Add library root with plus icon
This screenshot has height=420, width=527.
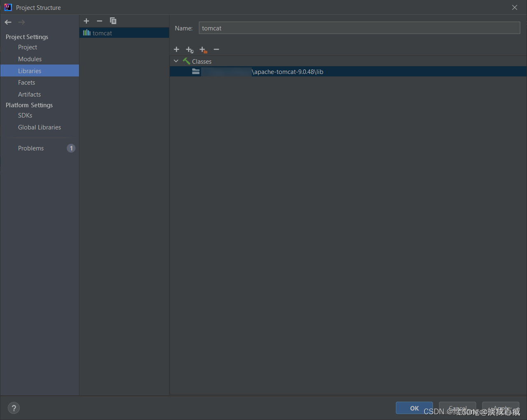pos(176,49)
